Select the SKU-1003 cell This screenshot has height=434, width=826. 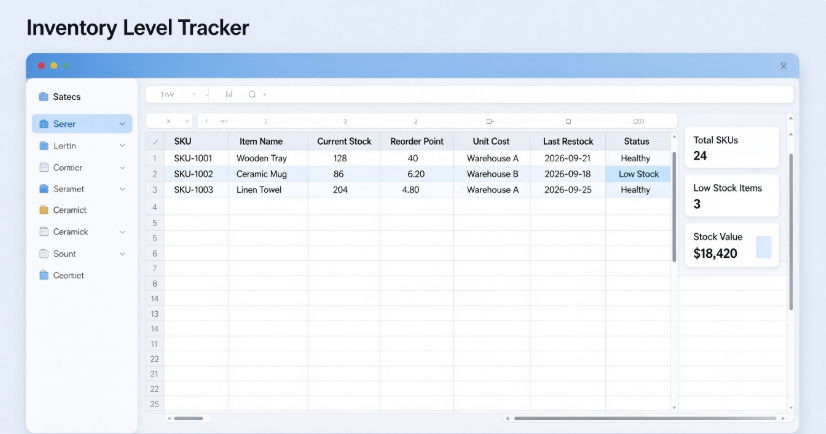[x=196, y=190]
